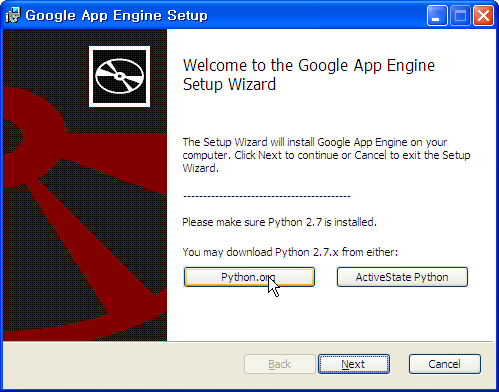Open the Python.org download button
Viewport: 499px width, 392px height.
tap(249, 277)
